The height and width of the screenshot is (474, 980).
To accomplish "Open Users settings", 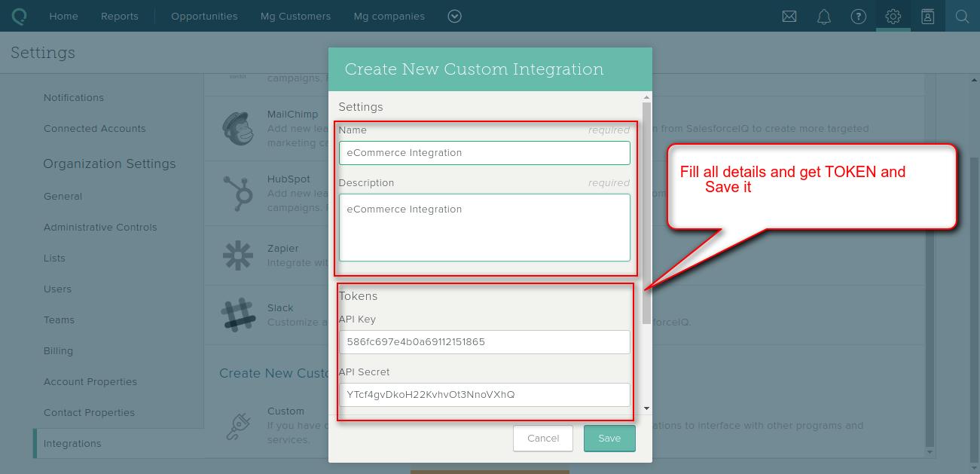I will pos(58,289).
